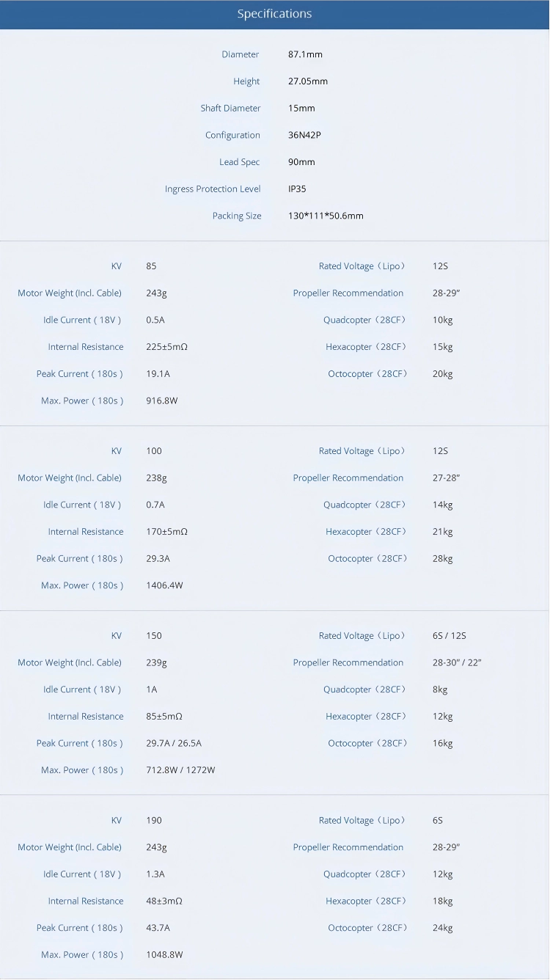
Task: Select the 87.1mm diameter value
Action: tap(305, 54)
